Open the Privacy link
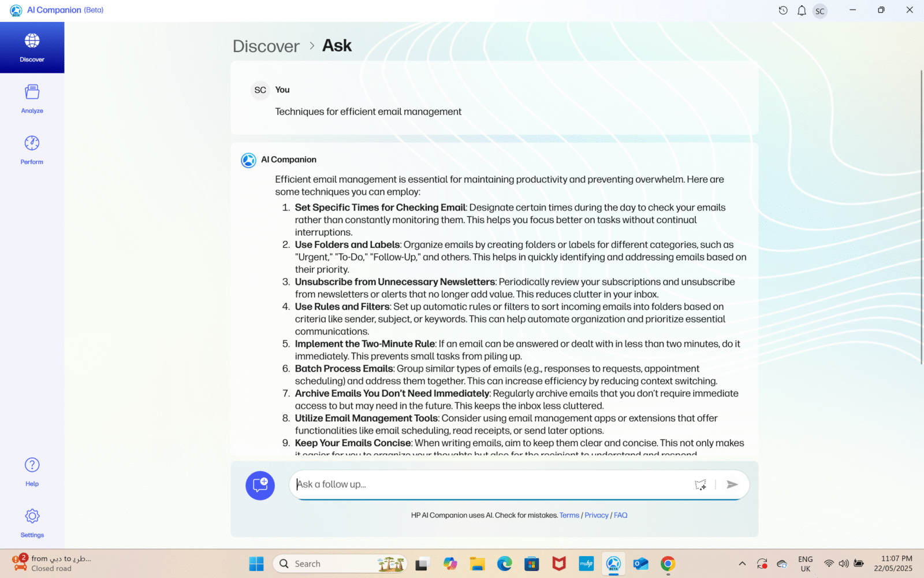The height and width of the screenshot is (578, 924). (x=596, y=515)
